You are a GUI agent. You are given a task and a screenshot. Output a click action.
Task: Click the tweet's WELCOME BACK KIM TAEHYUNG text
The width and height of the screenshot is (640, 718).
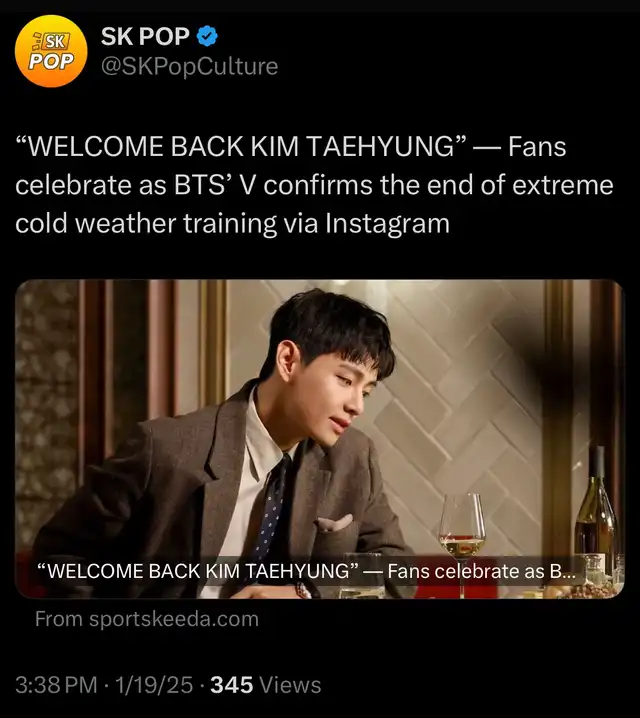pos(241,147)
